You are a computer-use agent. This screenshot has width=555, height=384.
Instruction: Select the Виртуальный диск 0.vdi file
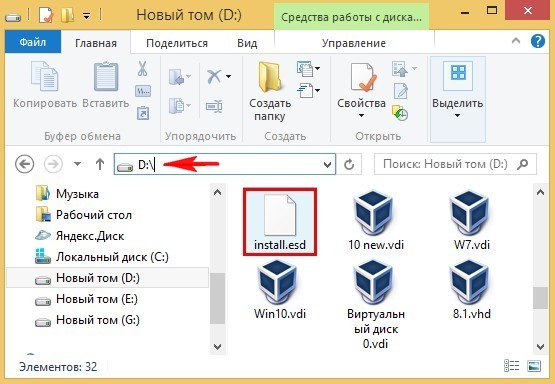coord(376,304)
